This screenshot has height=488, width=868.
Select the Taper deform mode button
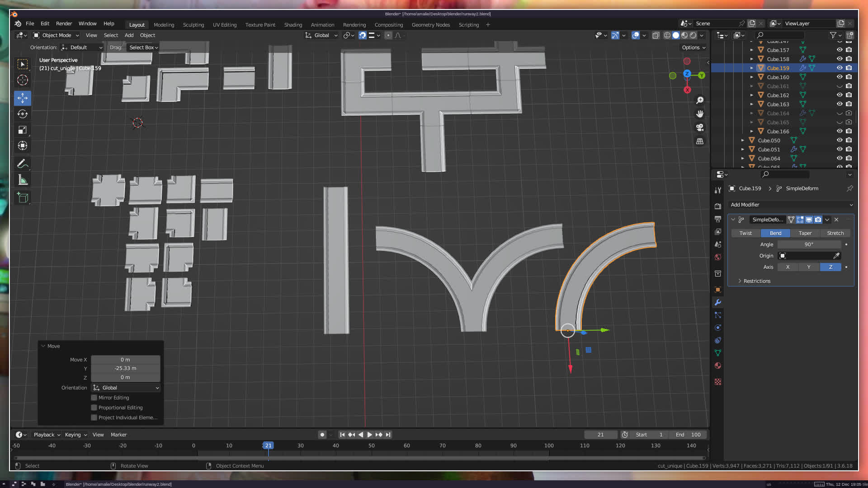pyautogui.click(x=805, y=233)
